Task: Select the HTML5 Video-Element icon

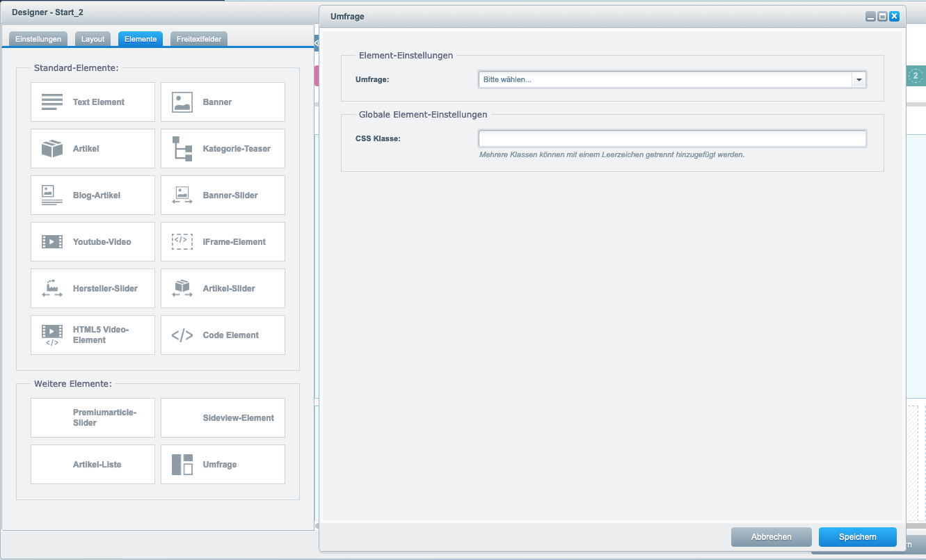Action: 52,335
